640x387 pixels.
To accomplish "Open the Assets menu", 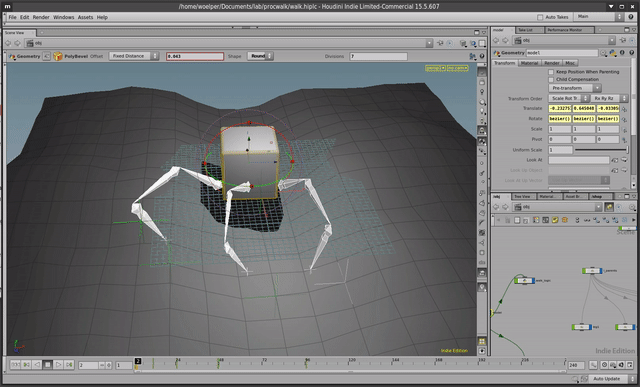I will point(85,17).
